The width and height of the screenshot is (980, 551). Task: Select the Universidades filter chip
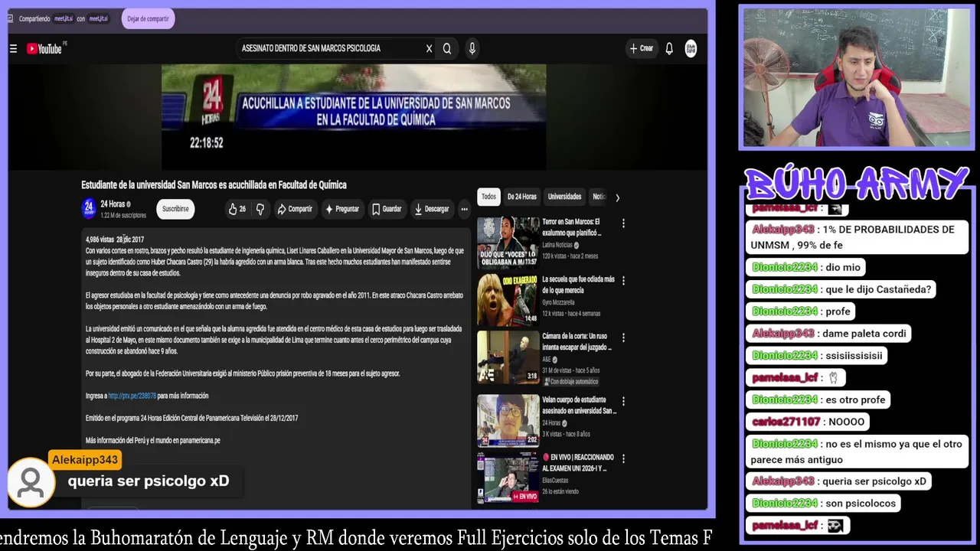click(565, 197)
